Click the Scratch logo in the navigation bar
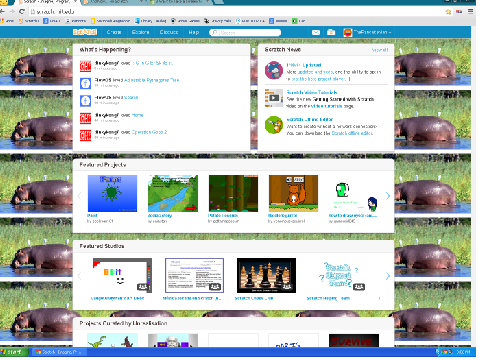This screenshot has height=360, width=480. pyautogui.click(x=85, y=32)
